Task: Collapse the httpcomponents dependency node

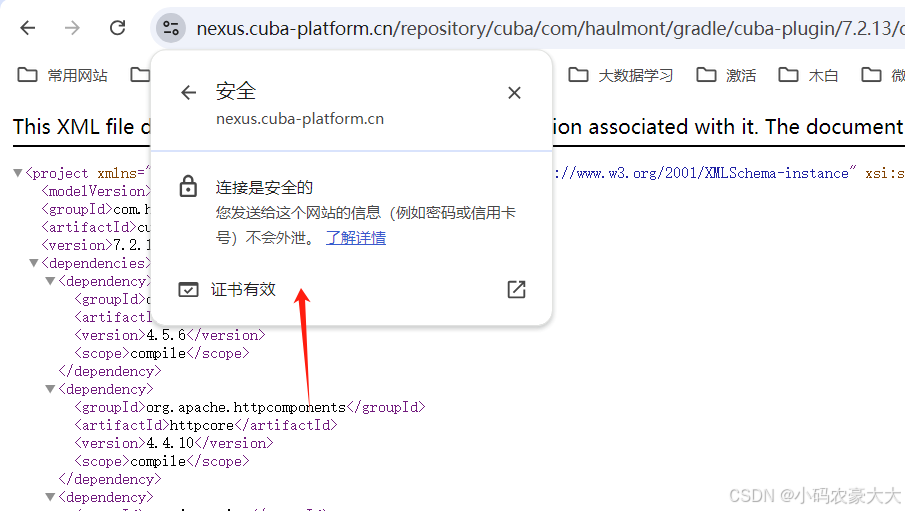Action: [50, 389]
